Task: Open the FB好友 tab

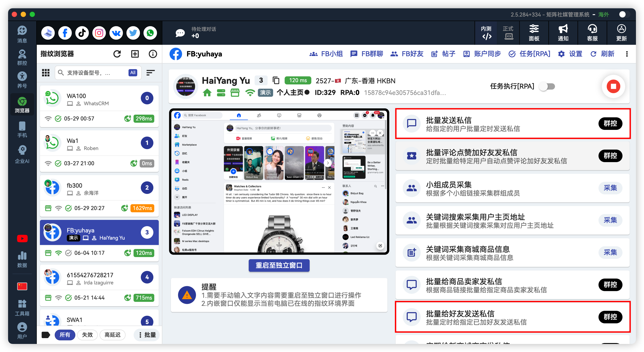Action: [407, 54]
